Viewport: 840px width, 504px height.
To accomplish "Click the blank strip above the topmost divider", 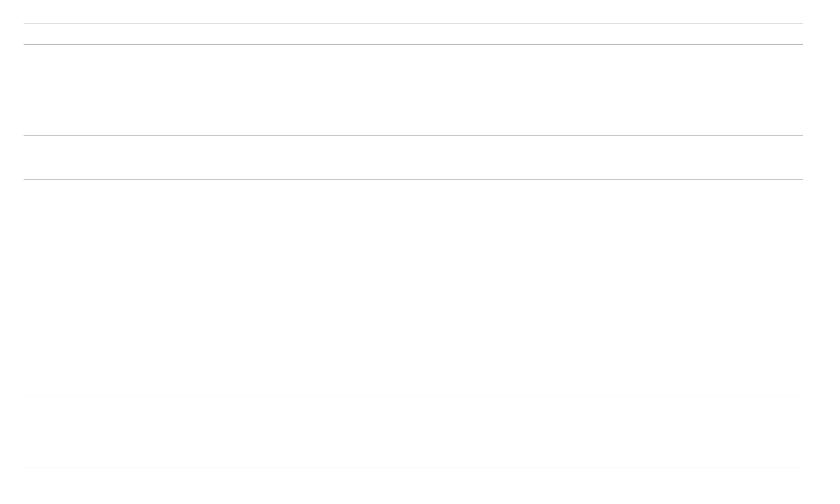I will point(413,12).
